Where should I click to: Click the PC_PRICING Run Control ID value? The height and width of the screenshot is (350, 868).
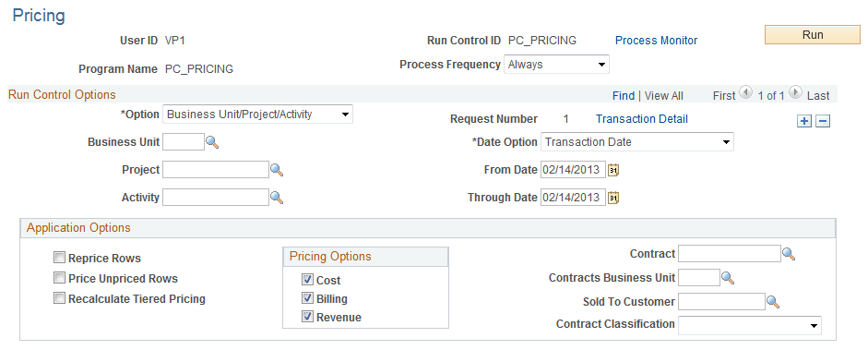coord(542,41)
